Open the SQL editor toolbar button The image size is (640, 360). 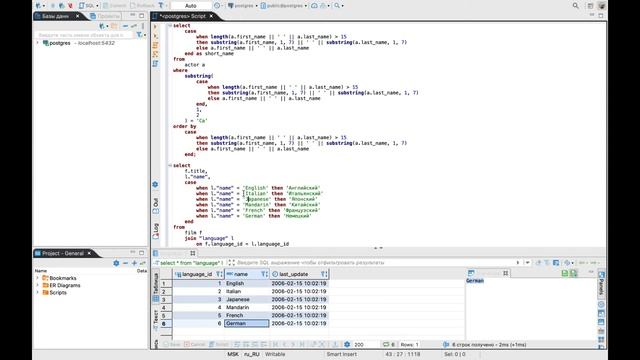tap(86, 6)
